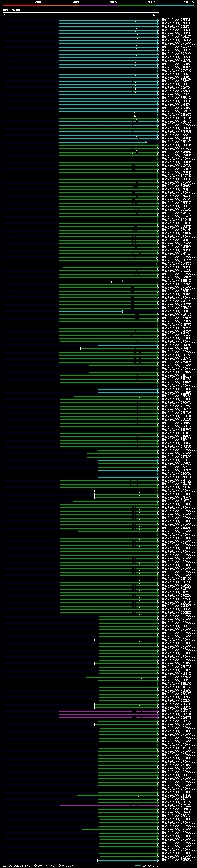Select UniRef100_B8AGF0 hit name

pos(176,74)
